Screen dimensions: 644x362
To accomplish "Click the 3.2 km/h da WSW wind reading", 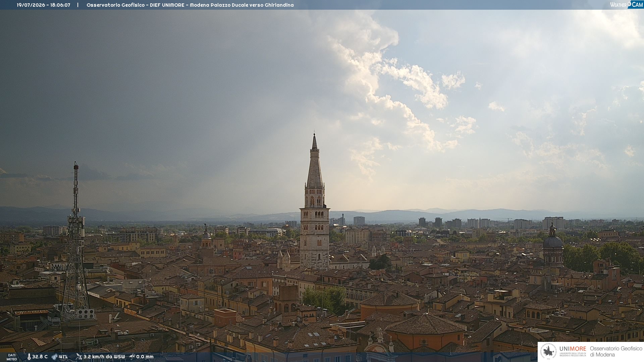I will 104,357.
